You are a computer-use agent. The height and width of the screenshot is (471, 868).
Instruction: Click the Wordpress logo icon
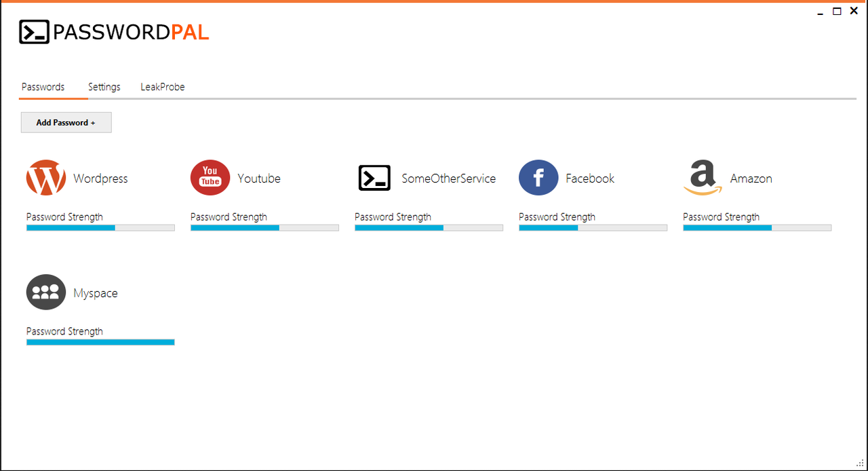(46, 178)
